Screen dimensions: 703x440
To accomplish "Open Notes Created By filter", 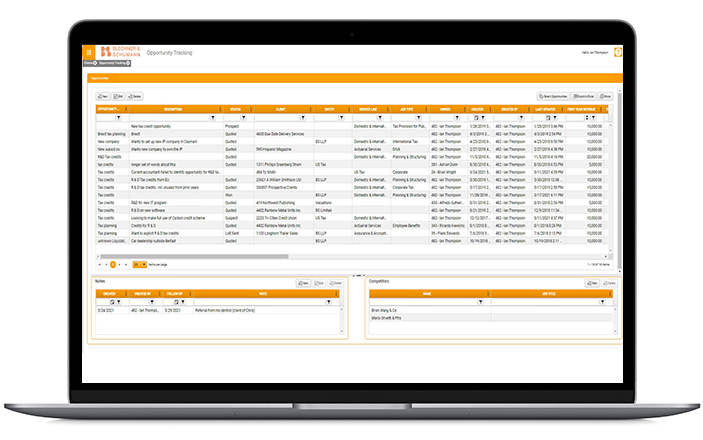I will pos(152,302).
